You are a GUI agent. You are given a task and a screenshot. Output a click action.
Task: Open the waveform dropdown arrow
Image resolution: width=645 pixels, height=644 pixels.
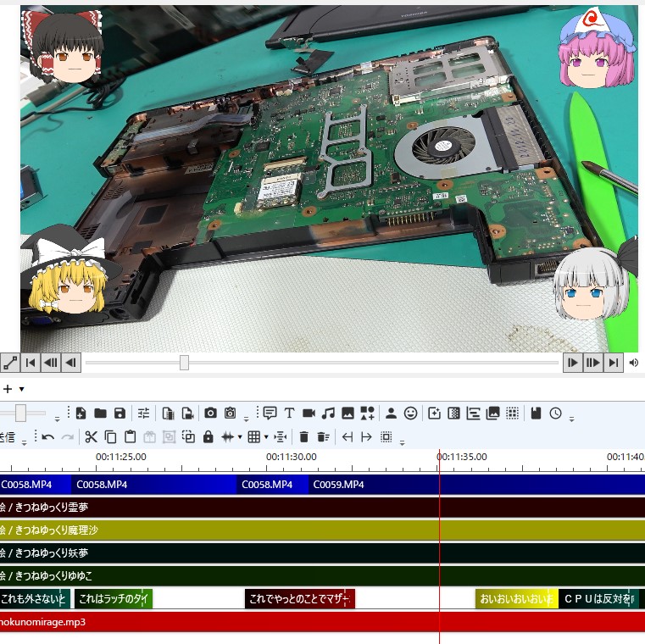point(239,436)
